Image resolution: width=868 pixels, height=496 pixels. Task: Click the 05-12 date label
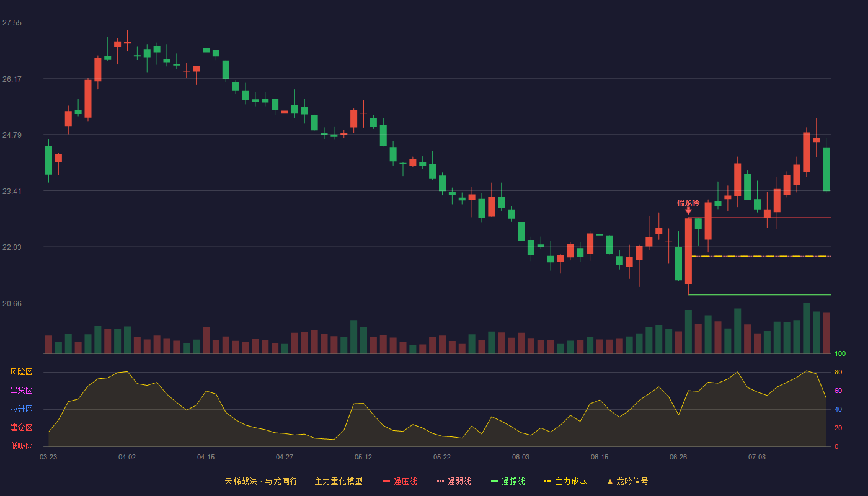(x=363, y=457)
